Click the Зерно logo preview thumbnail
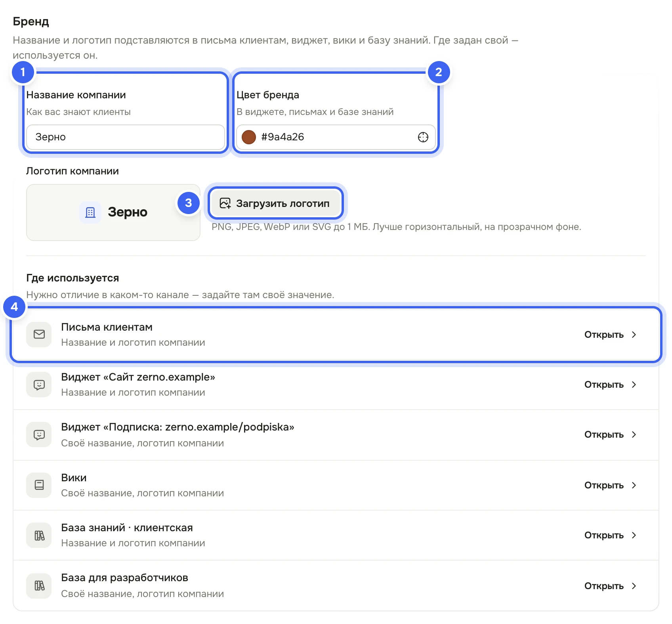The height and width of the screenshot is (624, 672). click(113, 212)
